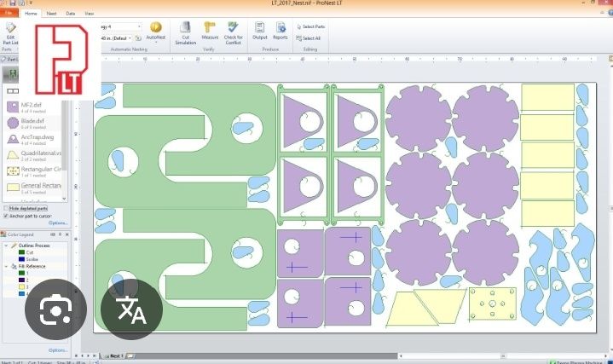Run Check for Conflict

pyautogui.click(x=233, y=33)
